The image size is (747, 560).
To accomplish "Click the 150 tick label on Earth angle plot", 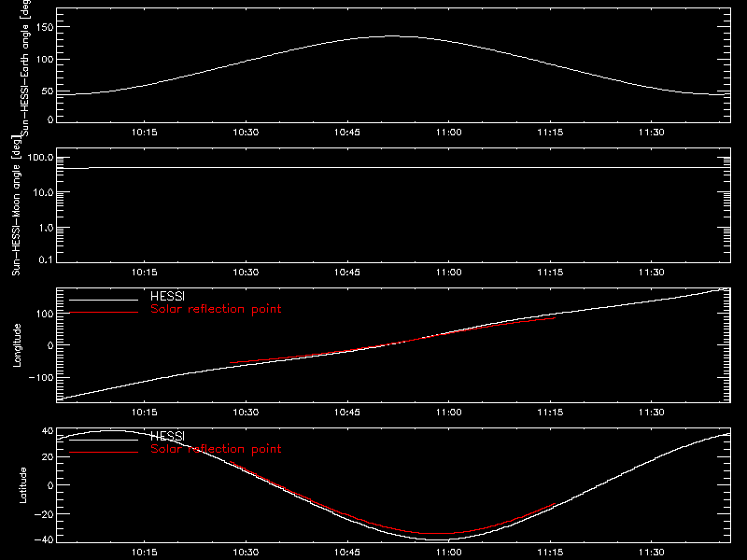I will pos(45,27).
